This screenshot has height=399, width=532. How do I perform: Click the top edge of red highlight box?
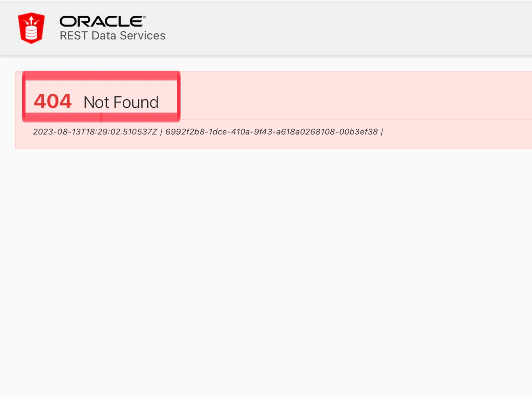[101, 76]
